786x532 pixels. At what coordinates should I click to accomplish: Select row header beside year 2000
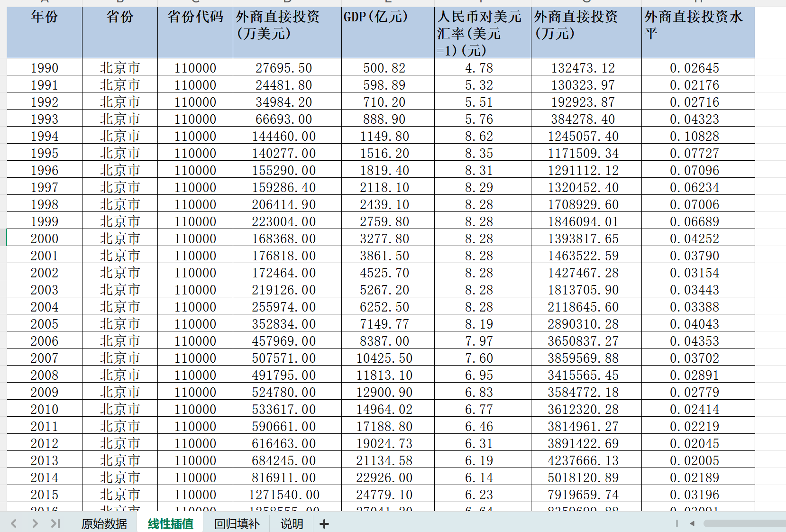(3, 238)
